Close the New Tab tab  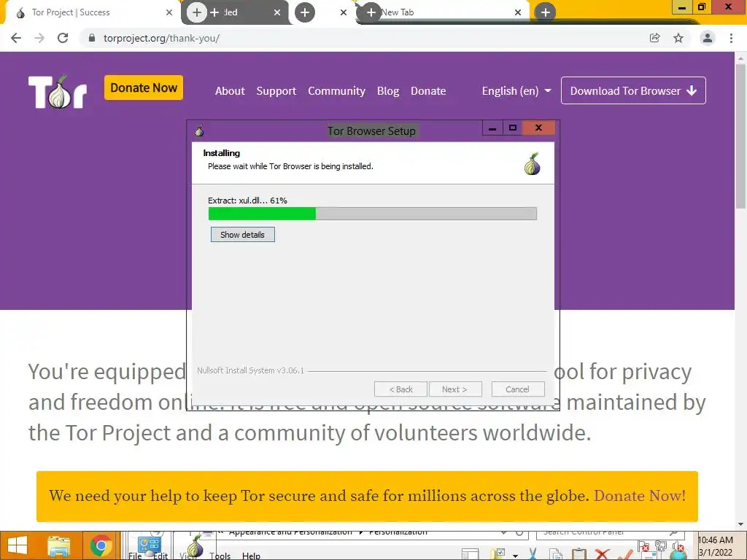click(518, 12)
